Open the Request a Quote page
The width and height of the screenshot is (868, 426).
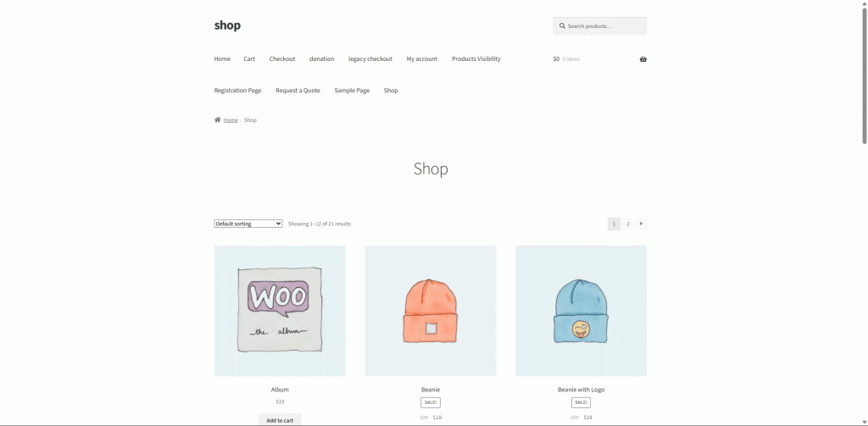[298, 90]
